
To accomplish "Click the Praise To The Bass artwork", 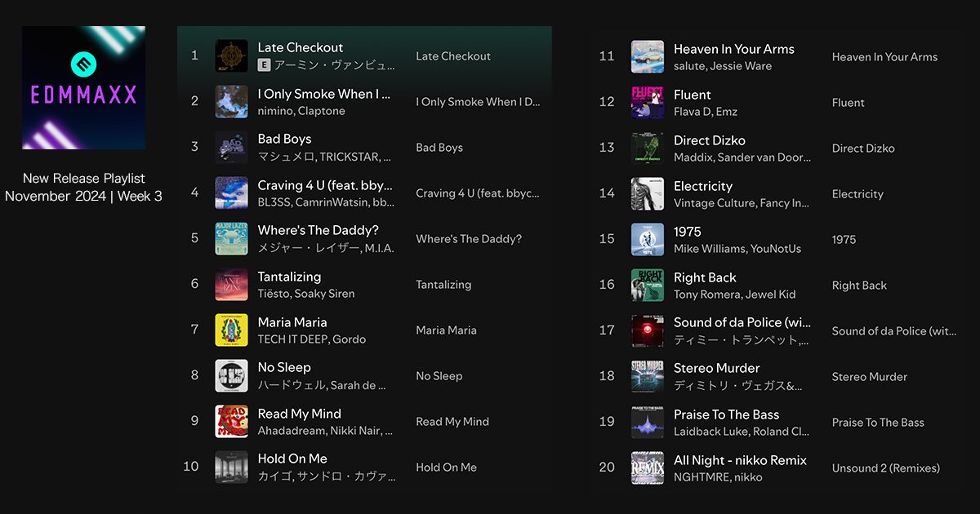I will pos(648,423).
